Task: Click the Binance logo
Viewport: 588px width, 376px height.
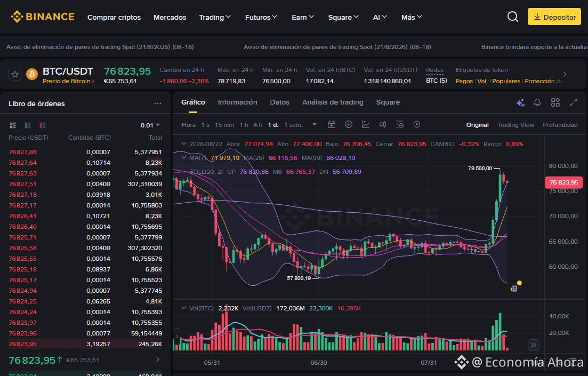Action: [42, 17]
